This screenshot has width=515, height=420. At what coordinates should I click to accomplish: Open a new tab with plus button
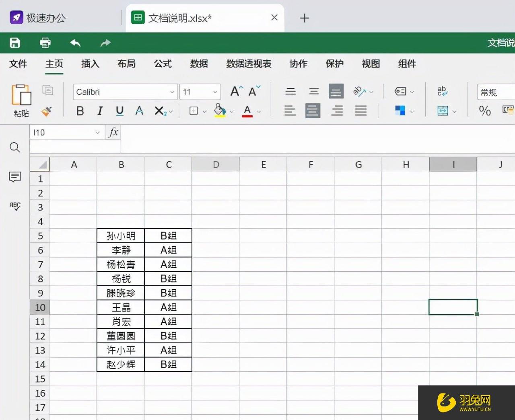305,18
